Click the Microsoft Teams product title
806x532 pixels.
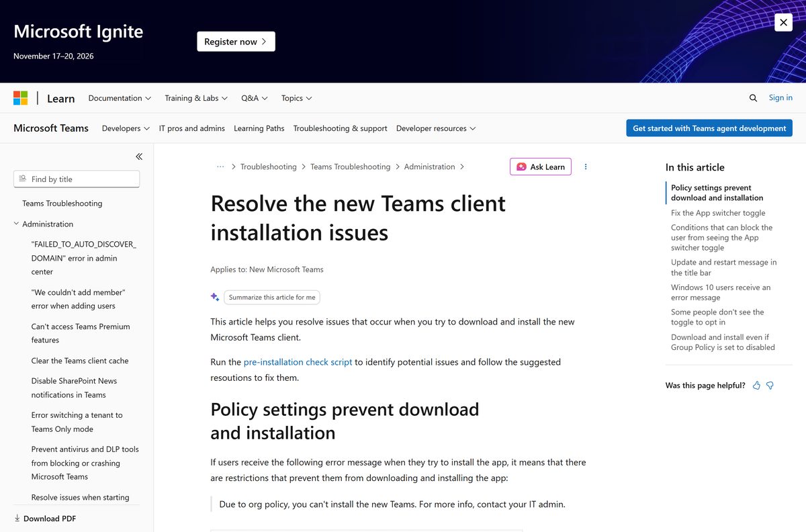51,128
